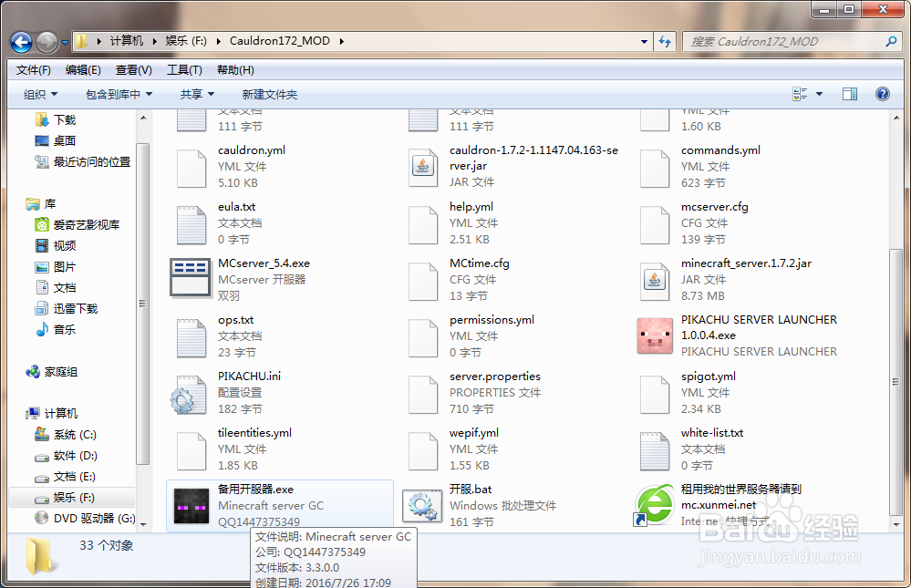Image resolution: width=911 pixels, height=588 pixels.
Task: Select the help.yml file icon
Action: pos(423,223)
